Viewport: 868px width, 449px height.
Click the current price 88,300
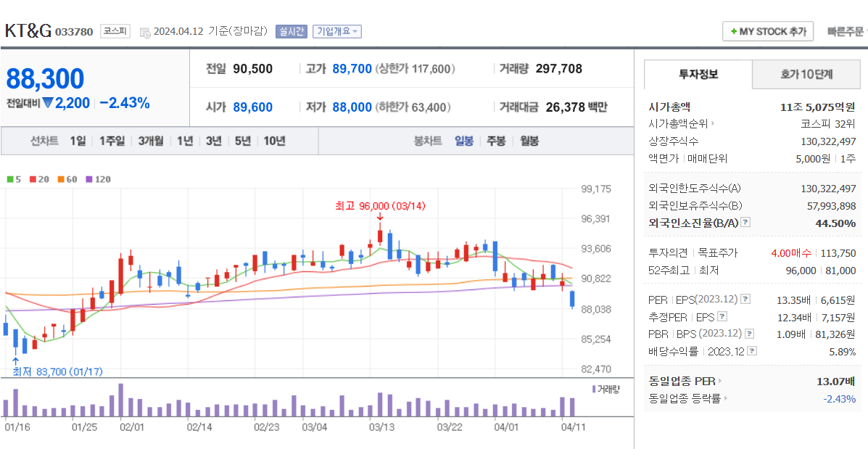[x=45, y=78]
